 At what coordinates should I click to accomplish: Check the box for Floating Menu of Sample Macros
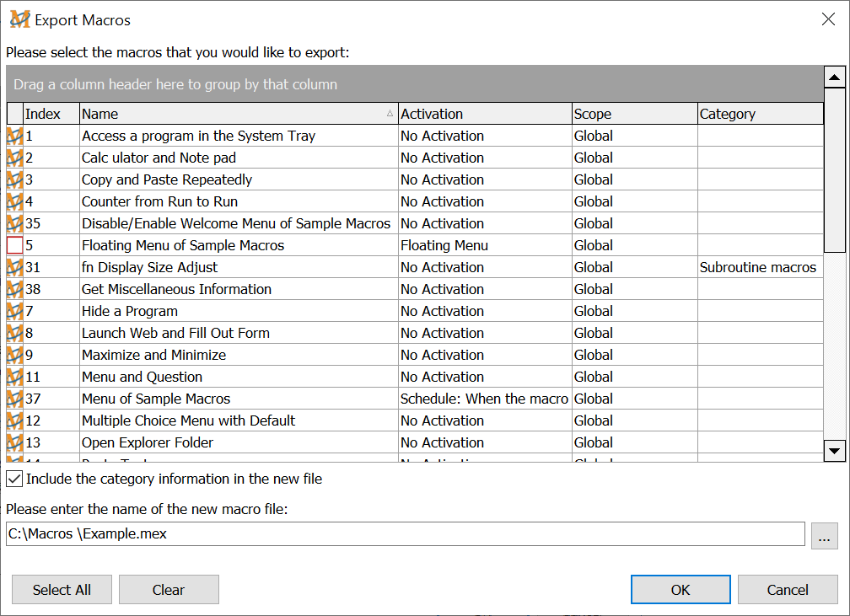point(14,245)
